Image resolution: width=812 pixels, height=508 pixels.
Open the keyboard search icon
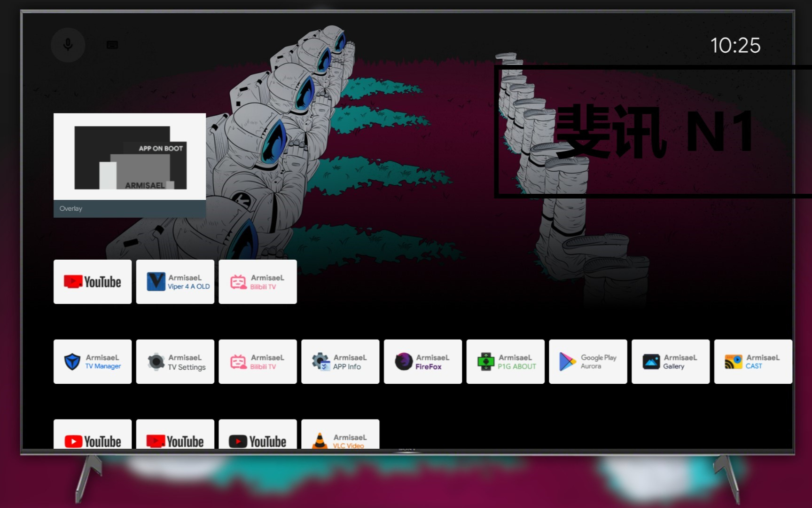click(112, 45)
